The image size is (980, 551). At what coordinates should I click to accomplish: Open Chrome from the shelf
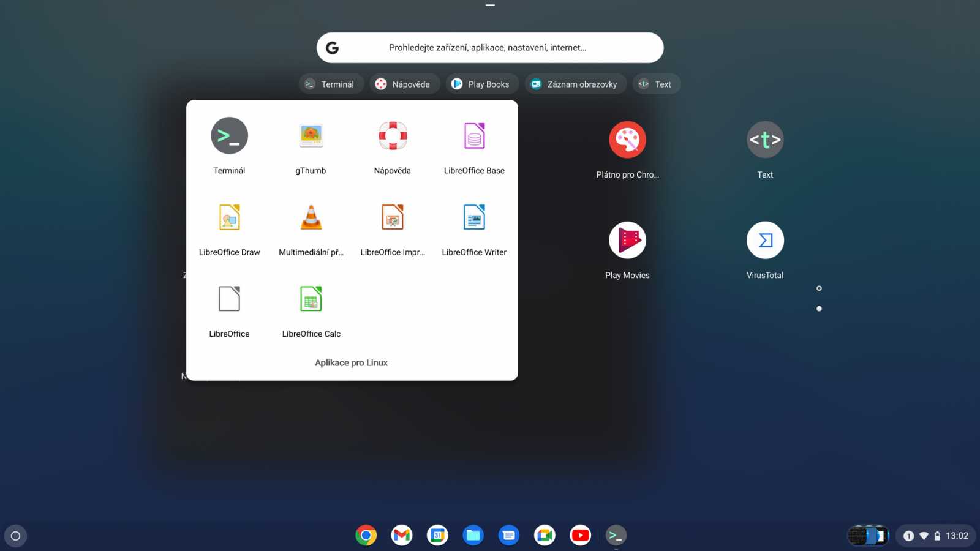[x=366, y=536]
